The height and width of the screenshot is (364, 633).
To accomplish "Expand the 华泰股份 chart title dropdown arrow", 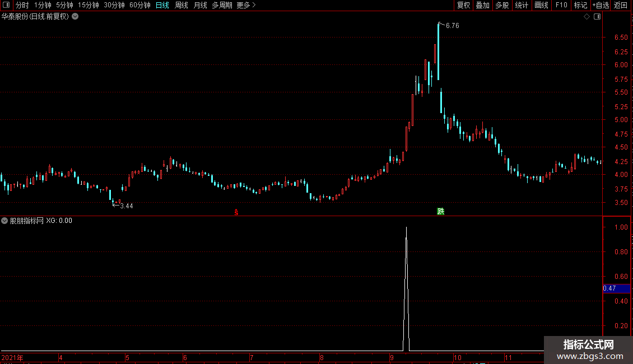I will (x=75, y=17).
